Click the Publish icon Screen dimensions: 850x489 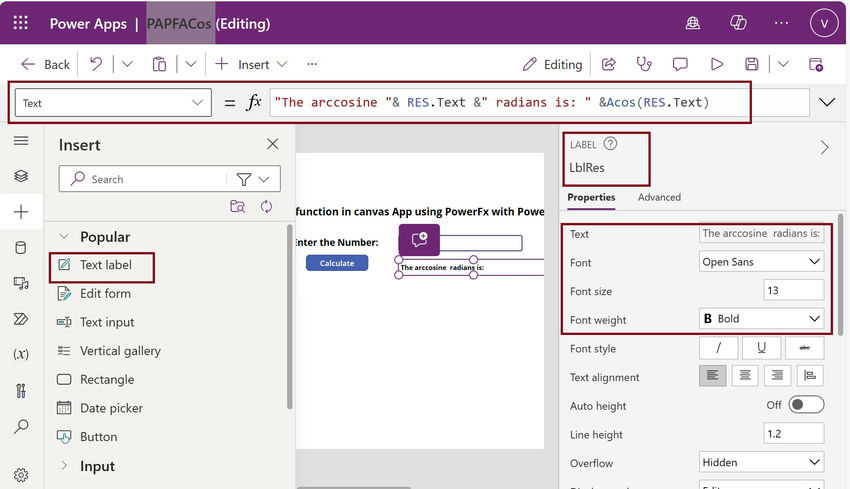816,64
